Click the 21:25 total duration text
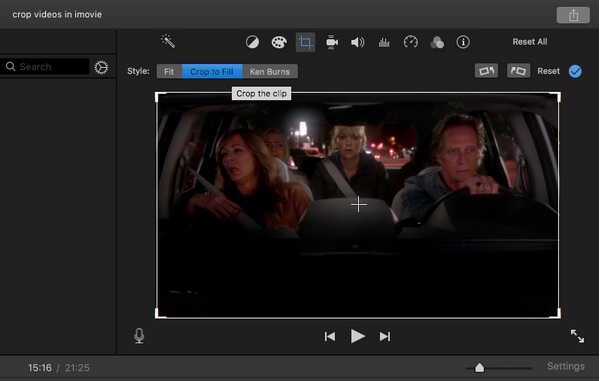 tap(77, 368)
